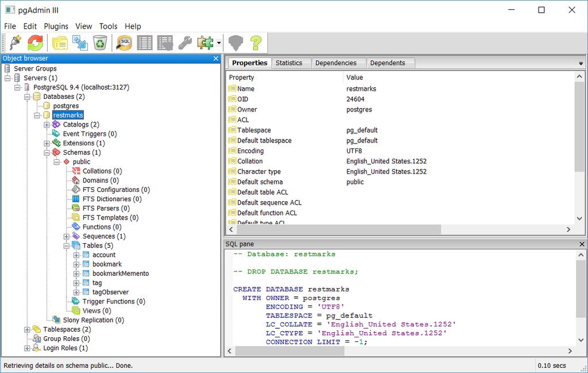Select the postgres database in the tree
This screenshot has width=588, height=373.
tap(66, 106)
